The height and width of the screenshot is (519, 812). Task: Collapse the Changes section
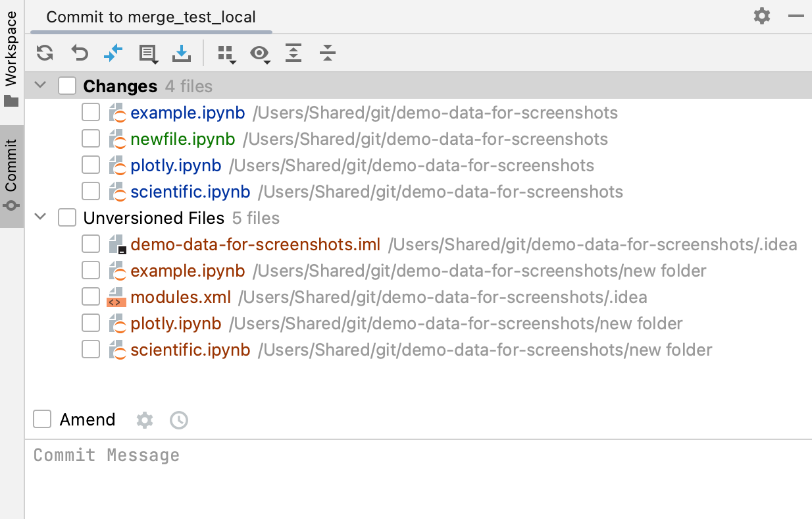(x=39, y=84)
